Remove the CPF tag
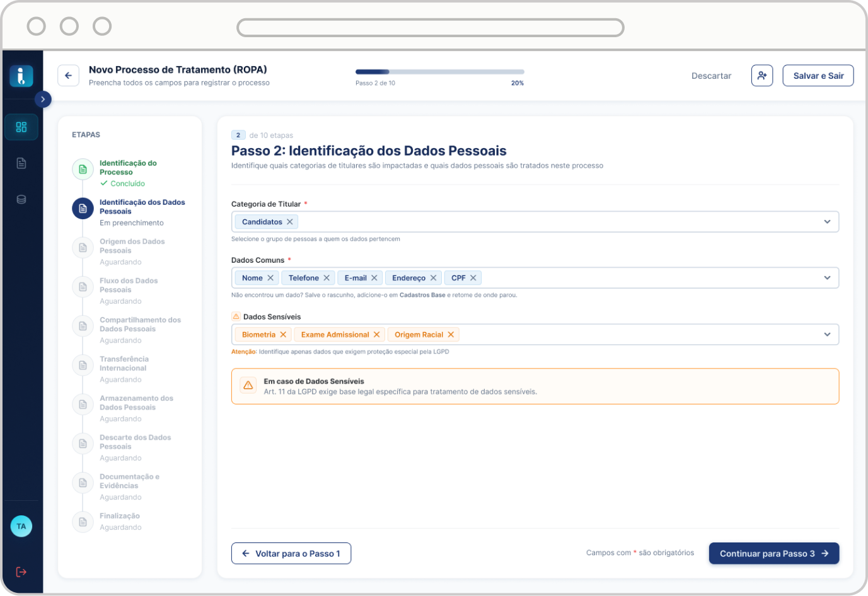The width and height of the screenshot is (868, 596). click(473, 278)
